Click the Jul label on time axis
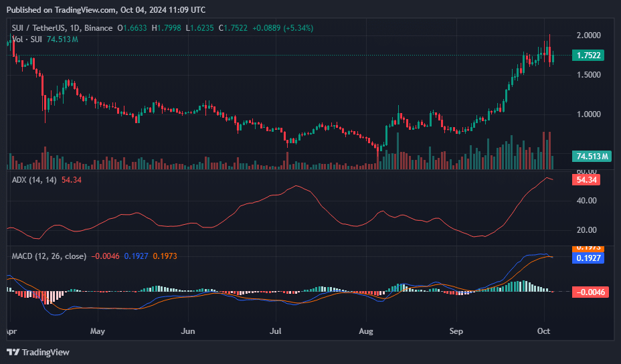The height and width of the screenshot is (364, 621). click(x=275, y=331)
